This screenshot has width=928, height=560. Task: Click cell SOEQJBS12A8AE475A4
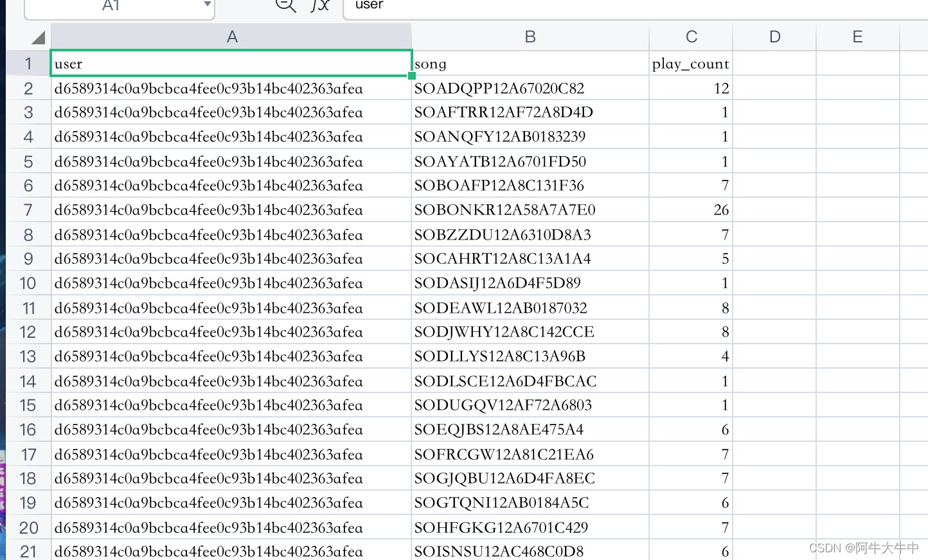tap(530, 430)
